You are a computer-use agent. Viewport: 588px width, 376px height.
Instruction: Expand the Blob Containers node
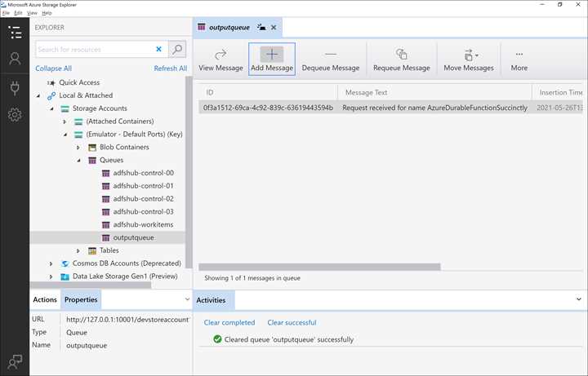coord(78,148)
